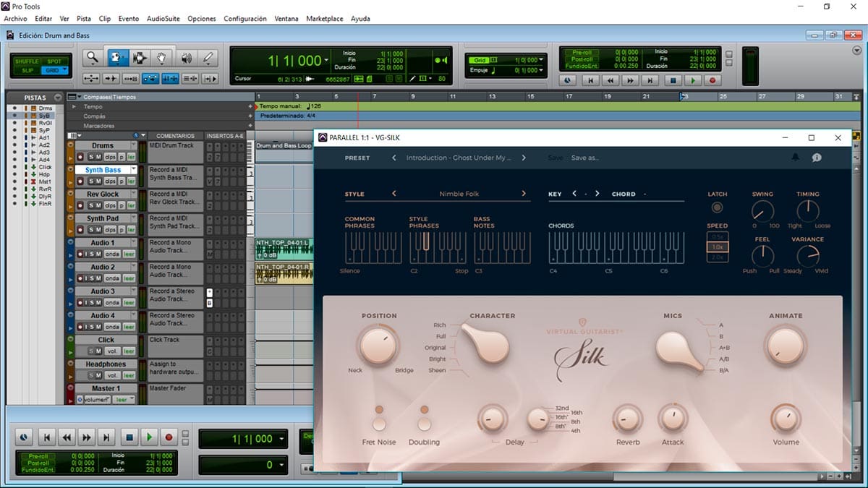Select the Pencil tool
The height and width of the screenshot is (488, 868).
tap(208, 58)
